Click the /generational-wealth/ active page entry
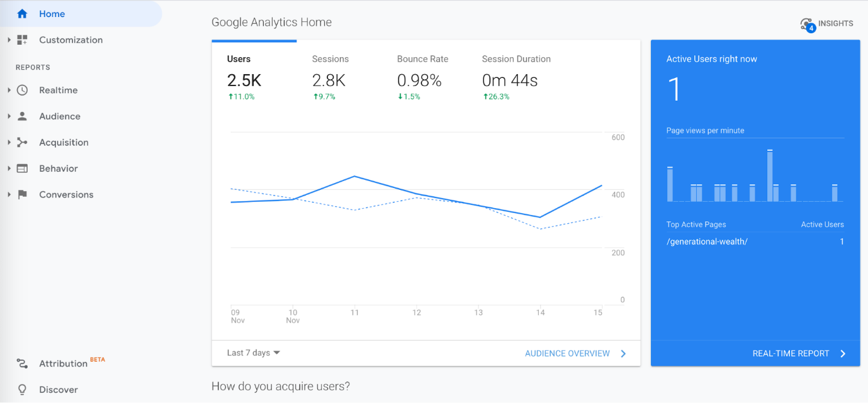 pyautogui.click(x=707, y=242)
